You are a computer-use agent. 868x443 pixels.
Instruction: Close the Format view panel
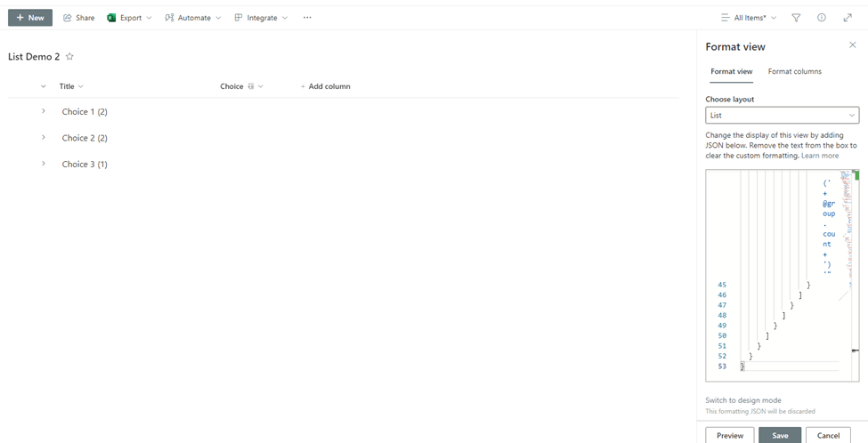[853, 44]
